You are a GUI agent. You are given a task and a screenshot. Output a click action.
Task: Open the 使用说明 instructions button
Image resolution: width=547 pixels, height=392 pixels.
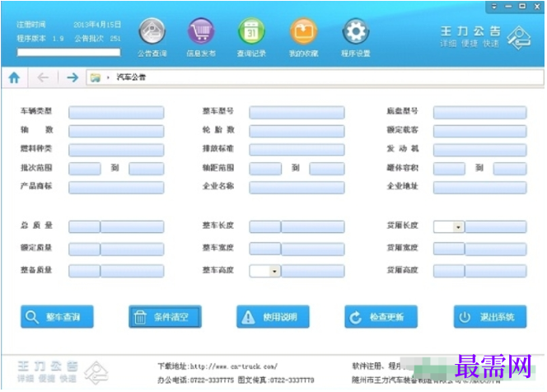273,317
